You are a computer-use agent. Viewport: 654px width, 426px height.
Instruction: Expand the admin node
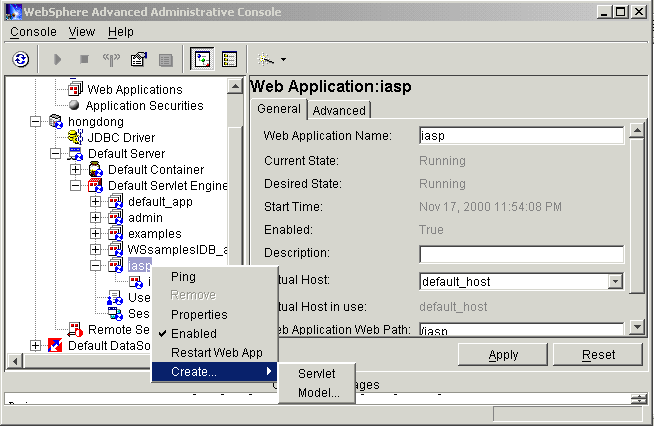click(x=96, y=217)
